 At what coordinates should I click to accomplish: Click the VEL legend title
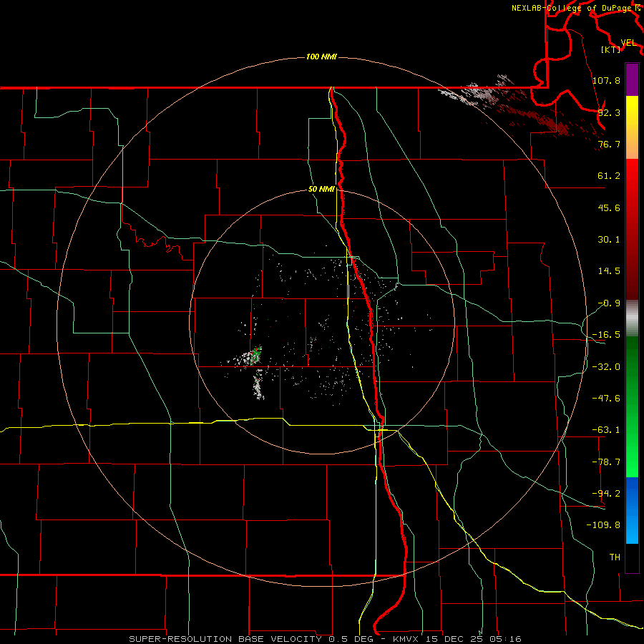coord(628,43)
